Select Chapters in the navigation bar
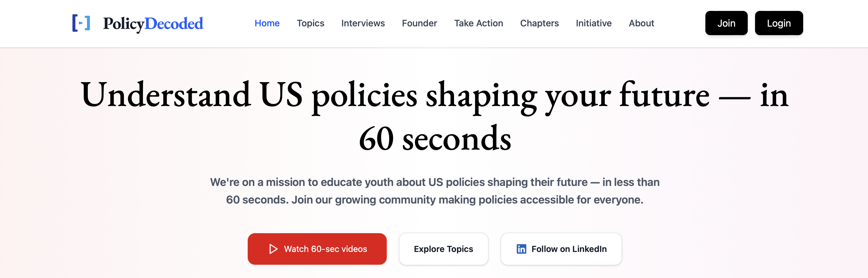 point(539,23)
